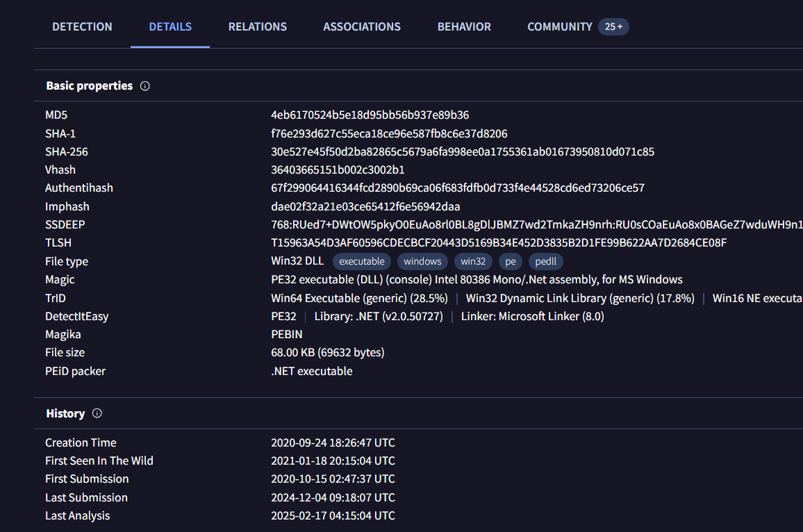Screen dimensions: 803x532
Task: Click the Vhash value 36403665151b002c3002b1
Action: coord(338,170)
